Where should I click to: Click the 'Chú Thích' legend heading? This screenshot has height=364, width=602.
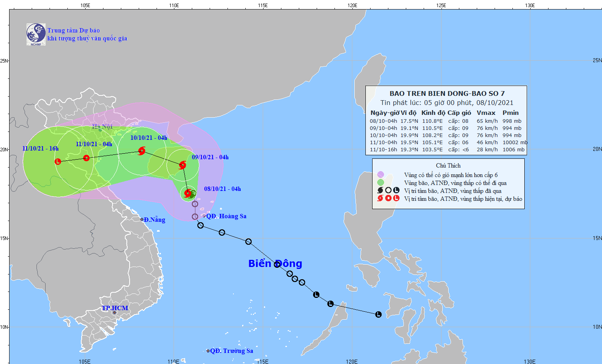coord(448,166)
